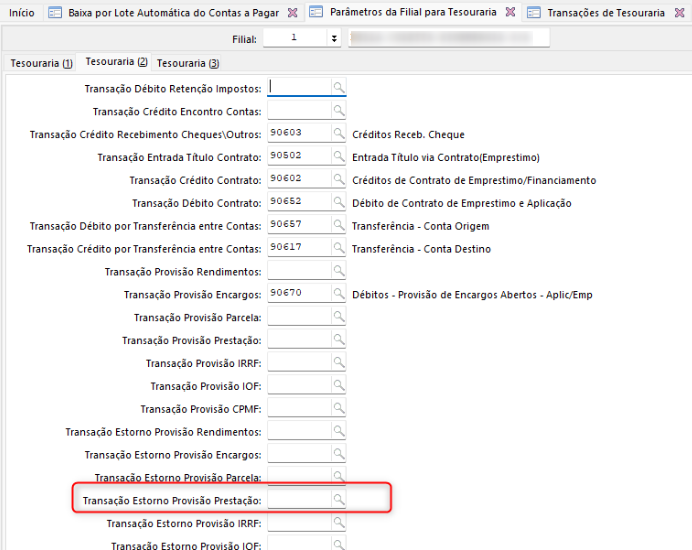Click the Transação Provisão Parcela input field

click(x=299, y=317)
